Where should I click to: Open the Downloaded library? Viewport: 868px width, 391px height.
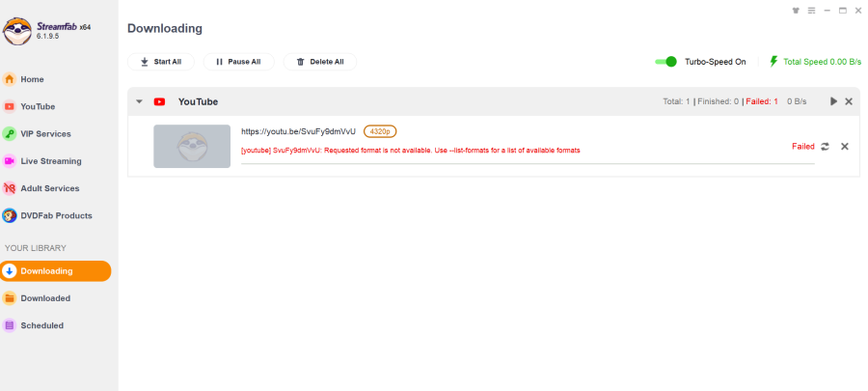click(45, 298)
